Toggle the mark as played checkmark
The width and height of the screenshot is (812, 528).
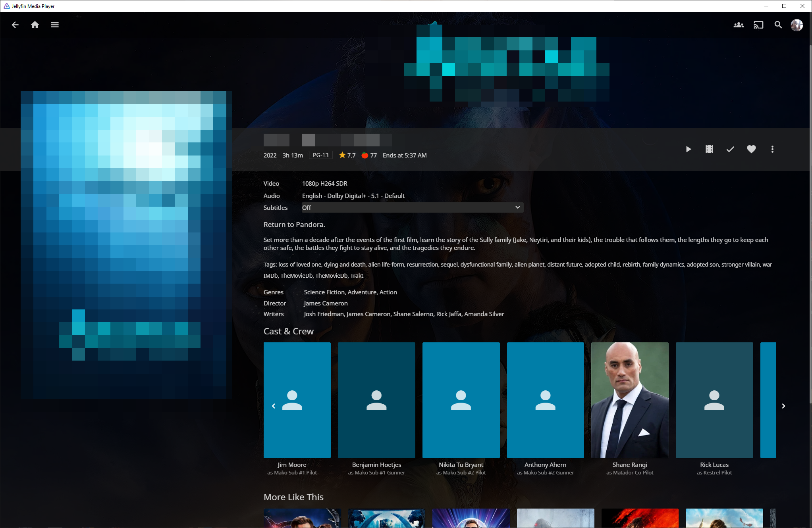pos(730,149)
